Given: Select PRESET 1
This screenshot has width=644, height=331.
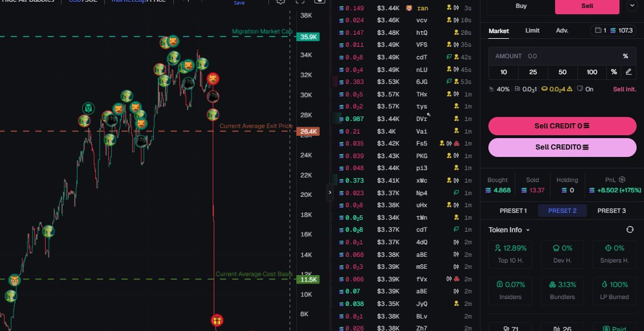Looking at the screenshot, I should (x=513, y=211).
